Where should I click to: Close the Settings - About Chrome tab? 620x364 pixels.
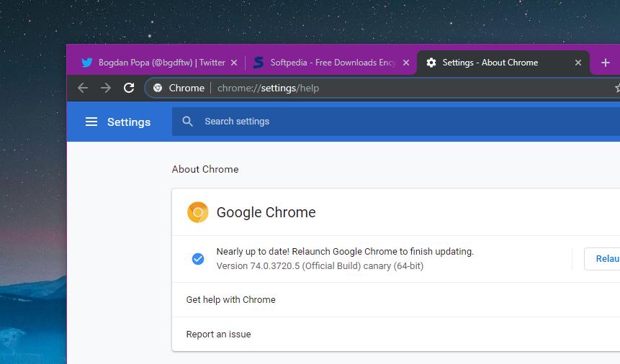tap(578, 63)
